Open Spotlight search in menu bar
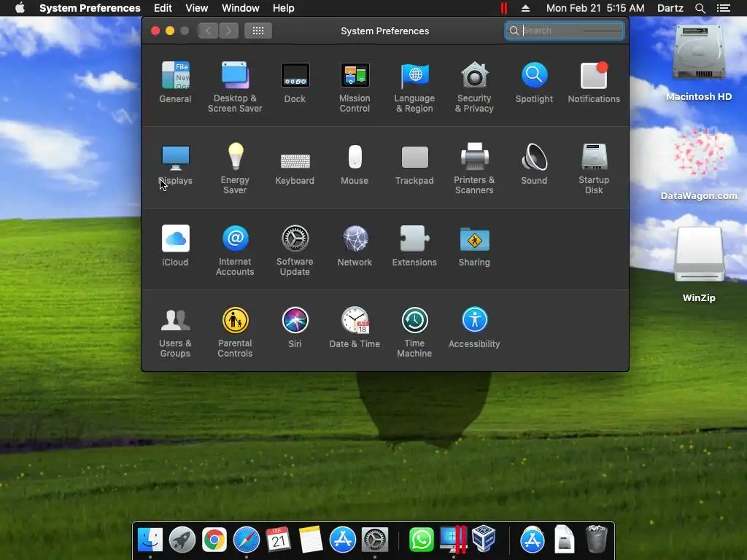 coord(700,8)
